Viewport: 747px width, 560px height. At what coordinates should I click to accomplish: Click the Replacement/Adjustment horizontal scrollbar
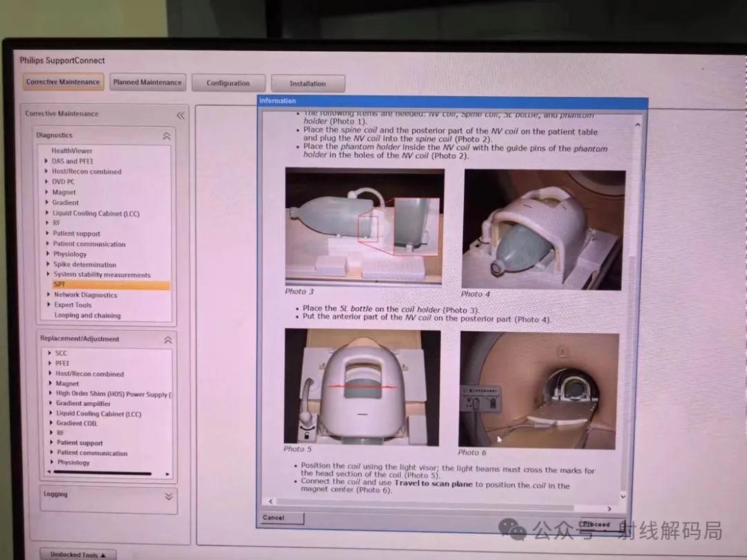click(x=102, y=474)
